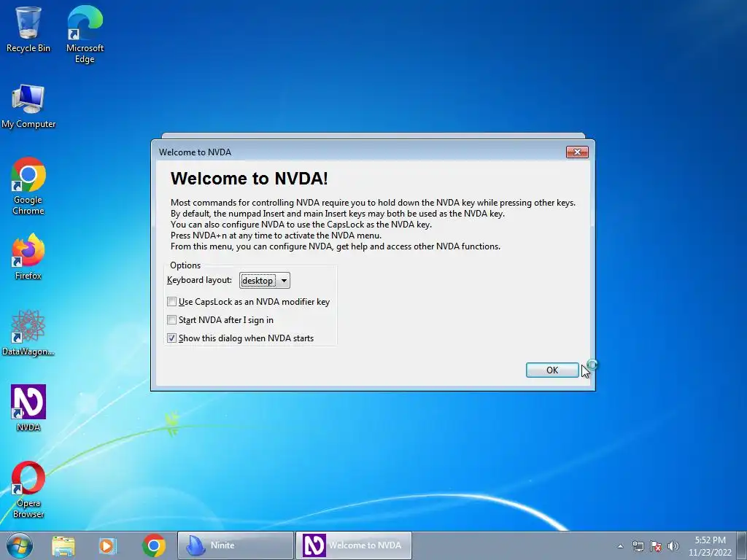Close the Welcome to NVDA dialog
The width and height of the screenshot is (747, 560).
577,152
